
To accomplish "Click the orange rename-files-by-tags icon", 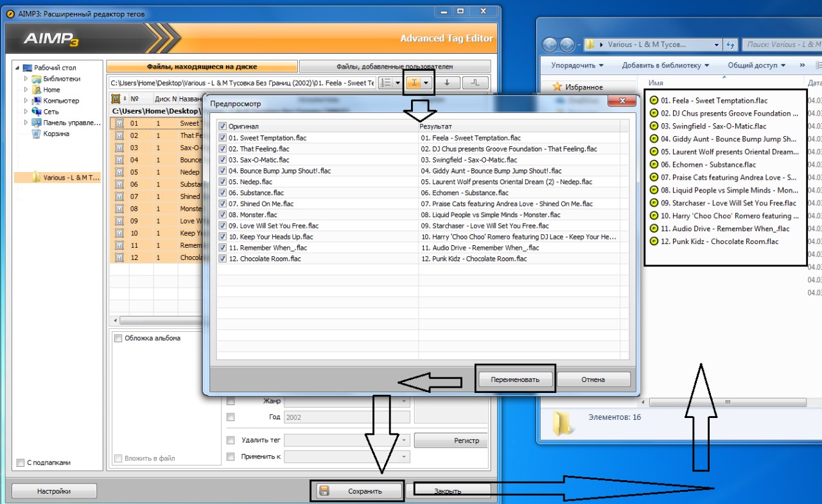I will [x=415, y=83].
